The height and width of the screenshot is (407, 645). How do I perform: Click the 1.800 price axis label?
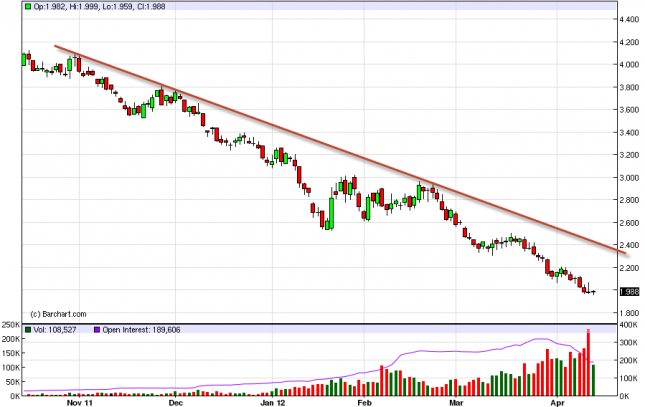(x=629, y=313)
